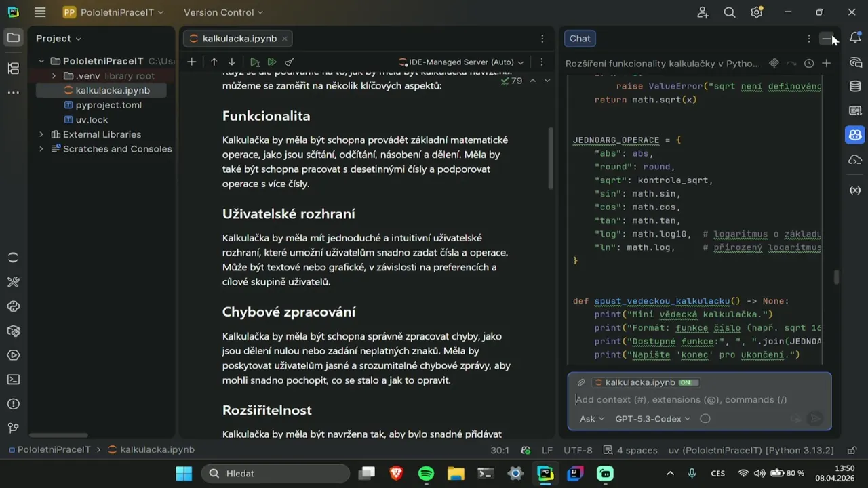Open the Notifications bell

(855, 38)
